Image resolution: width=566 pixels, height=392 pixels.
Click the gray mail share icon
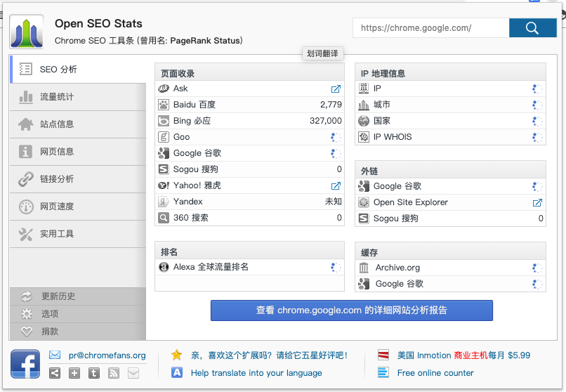[133, 373]
